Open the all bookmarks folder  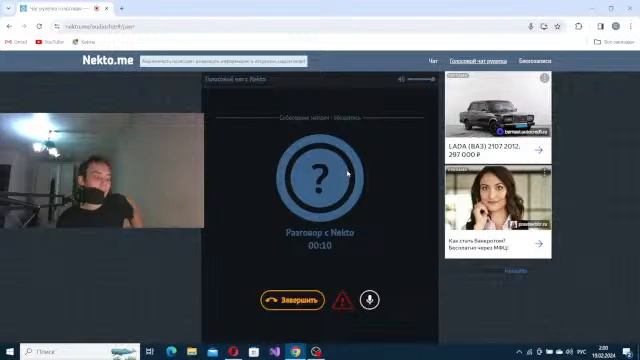[x=614, y=42]
